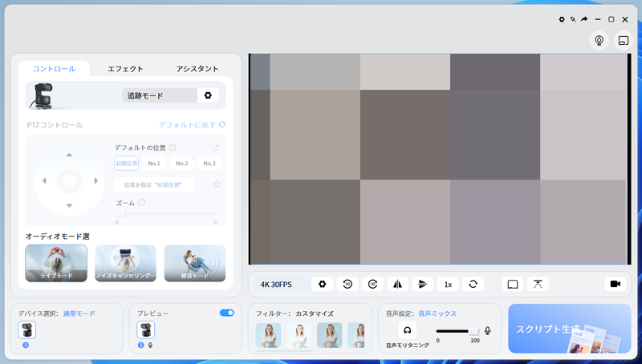This screenshot has width=642, height=364.
Task: Select preset position No.3
Action: (x=209, y=164)
